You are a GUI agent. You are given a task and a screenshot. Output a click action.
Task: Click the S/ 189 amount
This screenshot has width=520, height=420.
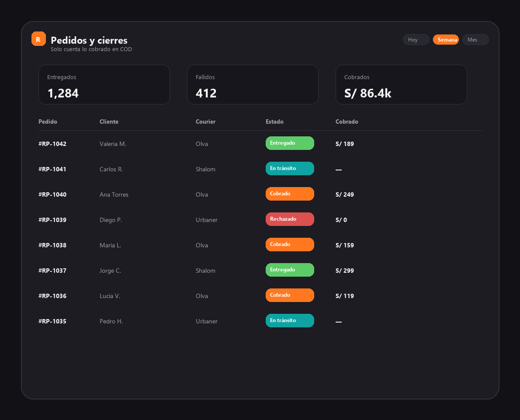[x=345, y=144]
